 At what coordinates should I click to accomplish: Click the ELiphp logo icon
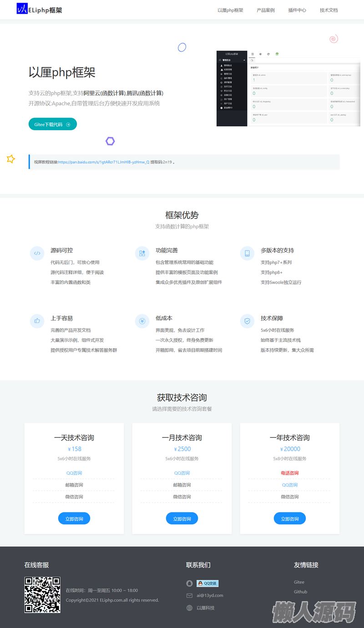(22, 9)
